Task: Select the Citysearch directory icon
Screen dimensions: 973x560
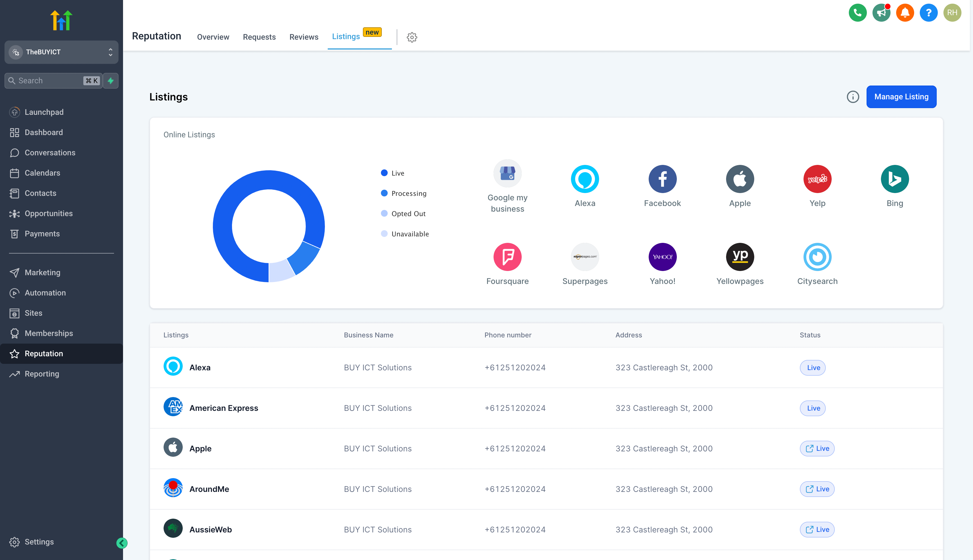Action: point(817,257)
